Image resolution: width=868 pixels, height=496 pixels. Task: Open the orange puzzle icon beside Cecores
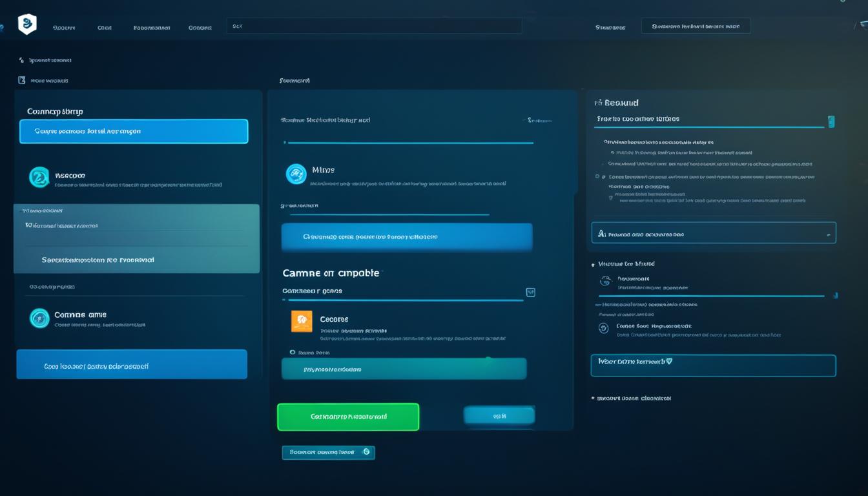(x=301, y=320)
